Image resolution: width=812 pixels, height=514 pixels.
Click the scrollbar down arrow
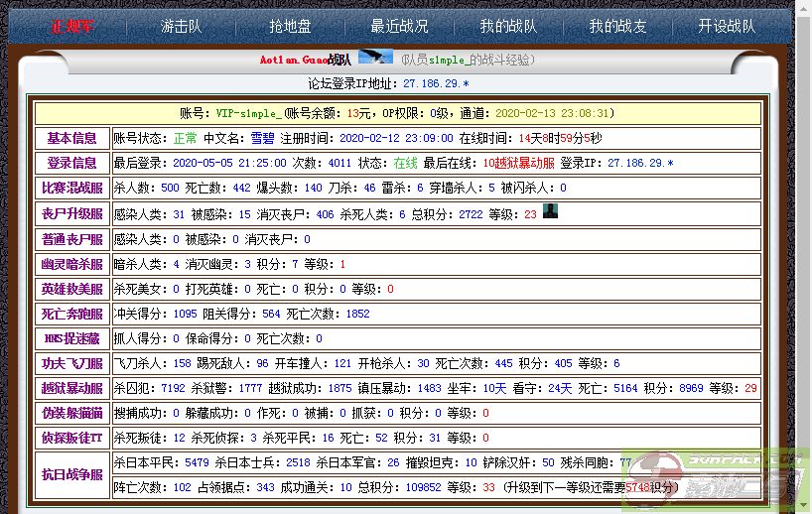tap(803, 506)
